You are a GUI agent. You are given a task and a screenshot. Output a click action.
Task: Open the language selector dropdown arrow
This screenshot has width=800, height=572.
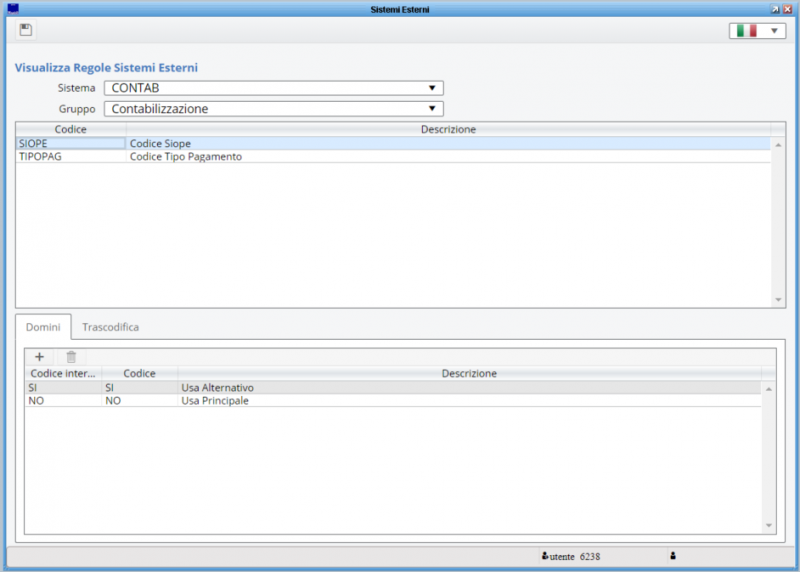click(x=774, y=31)
